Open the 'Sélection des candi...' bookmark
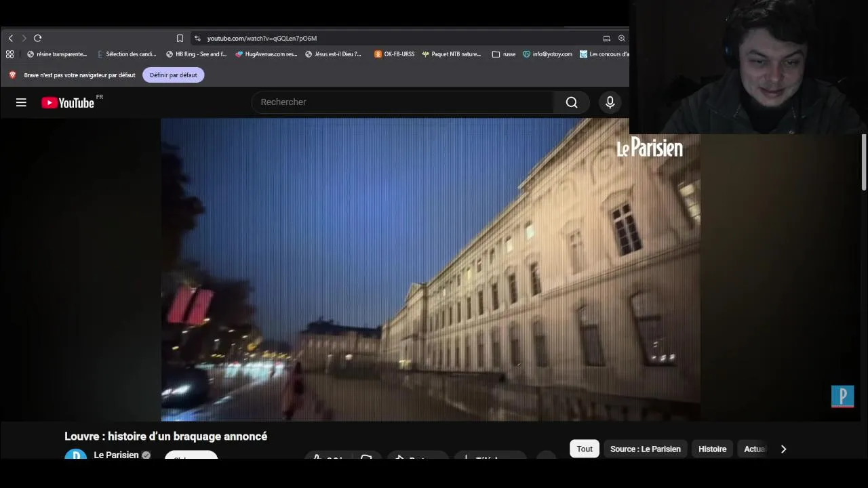This screenshot has width=868, height=488. tap(127, 54)
